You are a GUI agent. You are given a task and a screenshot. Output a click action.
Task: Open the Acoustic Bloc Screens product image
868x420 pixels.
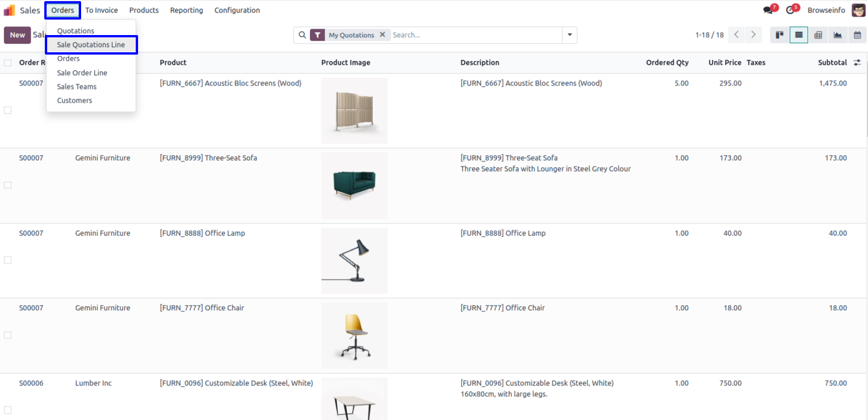[354, 110]
